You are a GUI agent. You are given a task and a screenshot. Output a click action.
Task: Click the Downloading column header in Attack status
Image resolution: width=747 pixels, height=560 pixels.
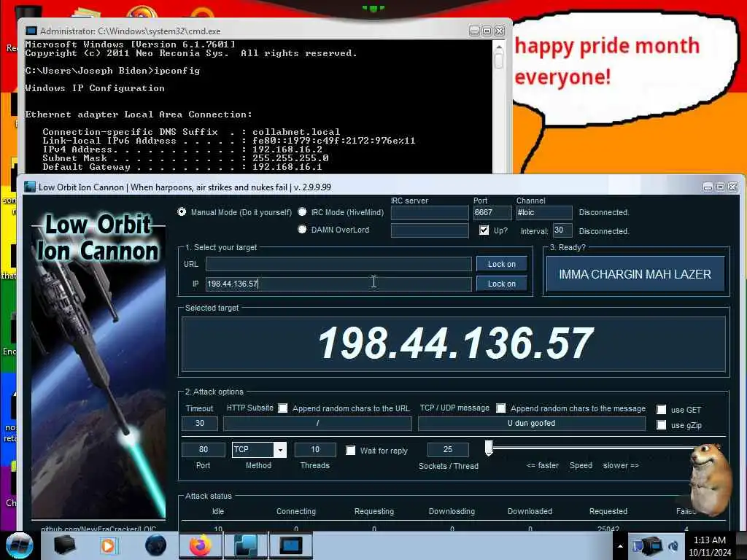[452, 511]
